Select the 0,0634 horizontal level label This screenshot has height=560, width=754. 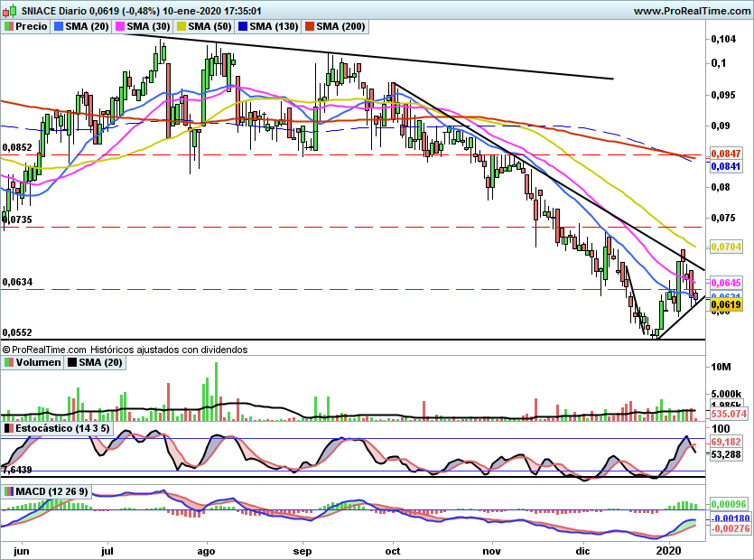pyautogui.click(x=17, y=283)
